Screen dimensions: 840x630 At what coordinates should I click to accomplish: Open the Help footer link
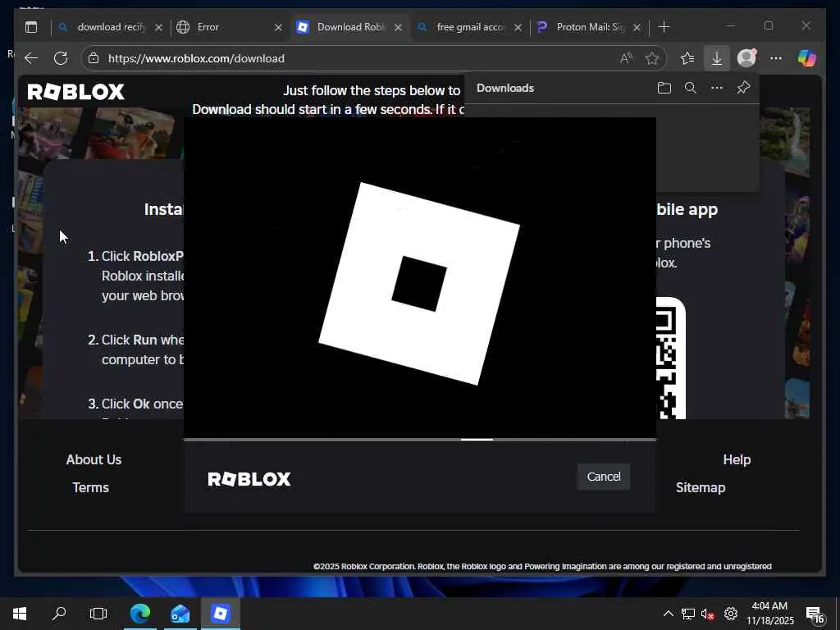(737, 459)
